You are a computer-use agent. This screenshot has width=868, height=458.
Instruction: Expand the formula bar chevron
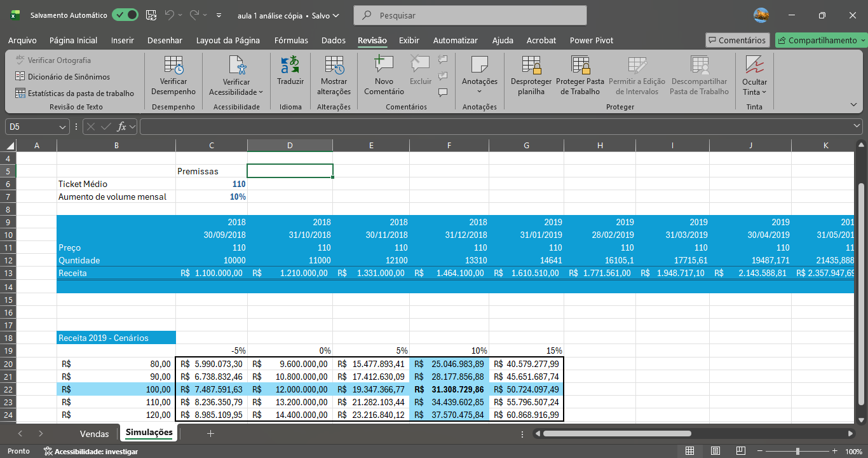(x=857, y=127)
